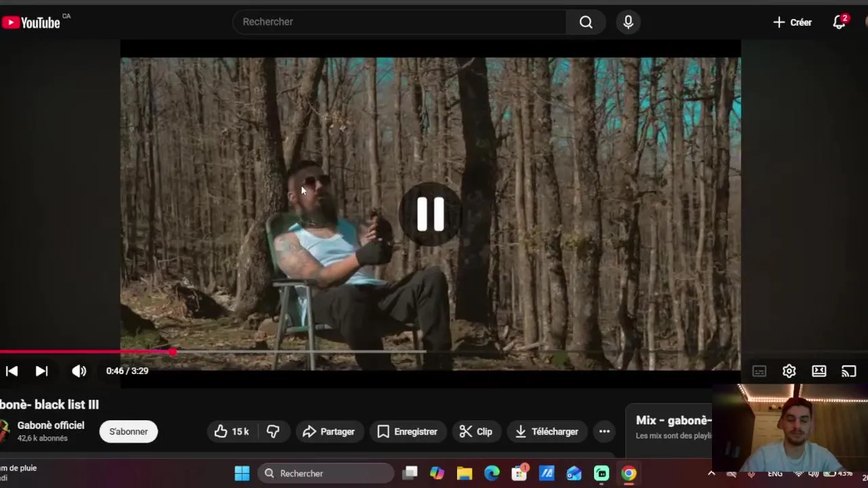Mute the video using the speaker icon
868x488 pixels.
pos(79,371)
